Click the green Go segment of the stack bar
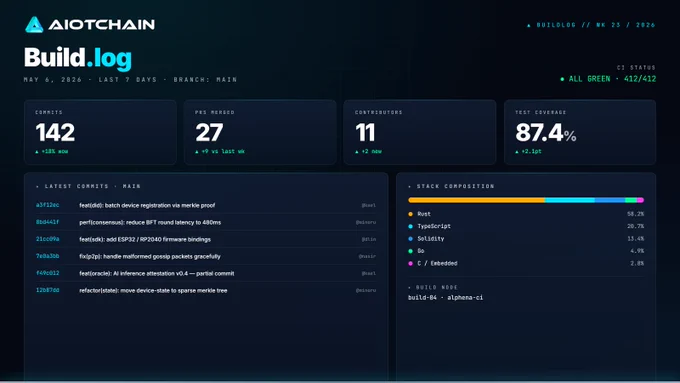The width and height of the screenshot is (680, 383). (631, 200)
